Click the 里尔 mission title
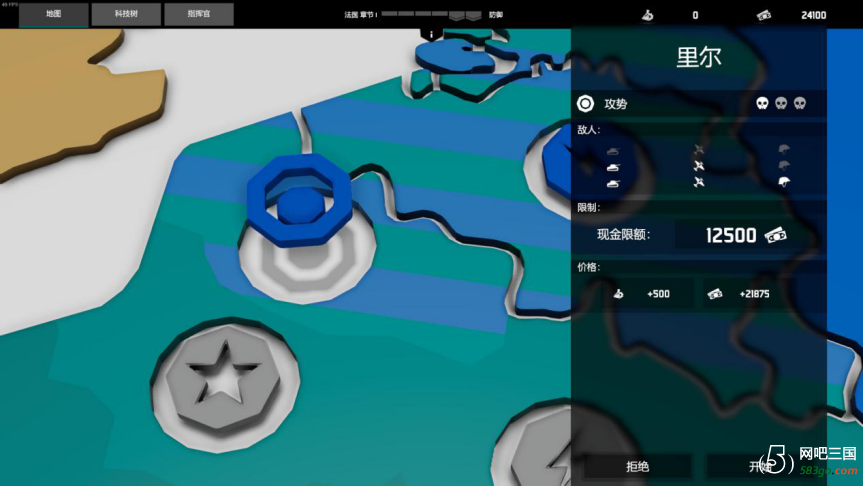This screenshot has width=863, height=486. pyautogui.click(x=698, y=57)
